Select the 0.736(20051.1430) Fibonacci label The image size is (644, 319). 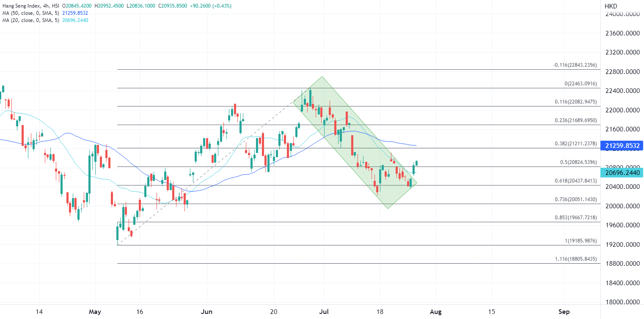[576, 199]
